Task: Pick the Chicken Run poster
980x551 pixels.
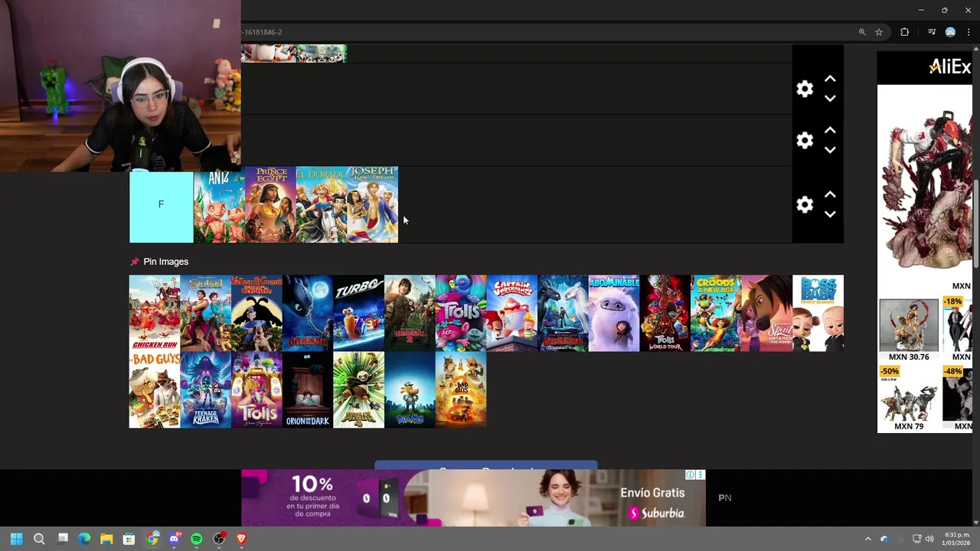Action: pos(155,313)
